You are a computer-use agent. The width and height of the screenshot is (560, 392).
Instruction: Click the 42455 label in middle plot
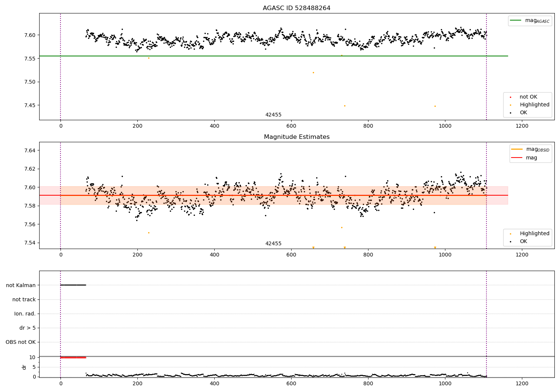coord(273,243)
